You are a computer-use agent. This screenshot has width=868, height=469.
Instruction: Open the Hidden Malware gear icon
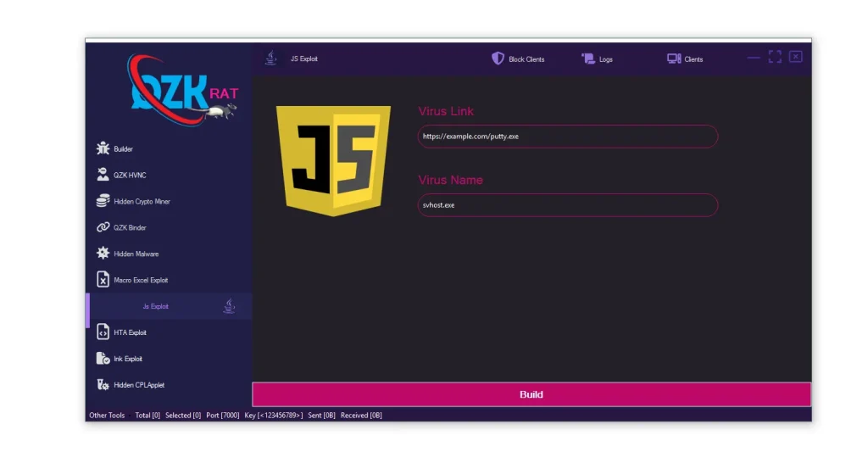pyautogui.click(x=103, y=253)
